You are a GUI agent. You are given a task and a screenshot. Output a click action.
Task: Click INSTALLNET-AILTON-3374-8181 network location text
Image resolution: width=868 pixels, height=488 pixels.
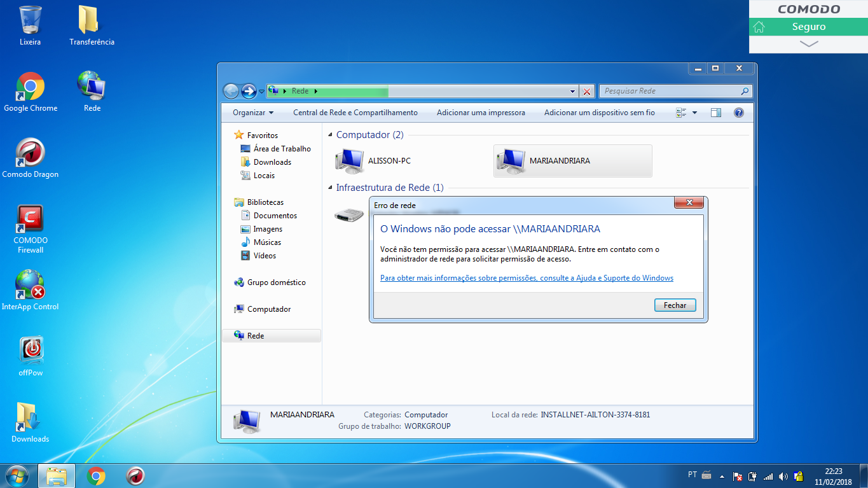pyautogui.click(x=595, y=415)
